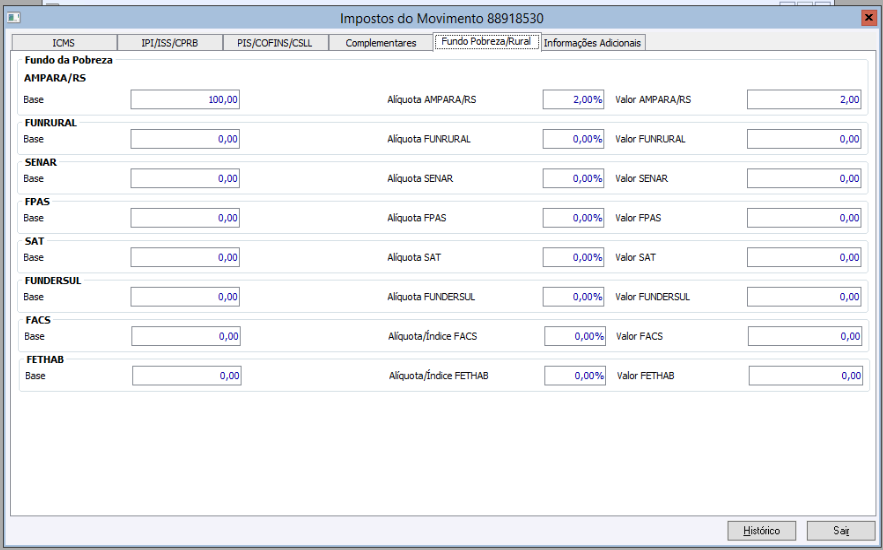Focus the Valor FETHAB field
This screenshot has height=550, width=883.
click(x=806, y=375)
